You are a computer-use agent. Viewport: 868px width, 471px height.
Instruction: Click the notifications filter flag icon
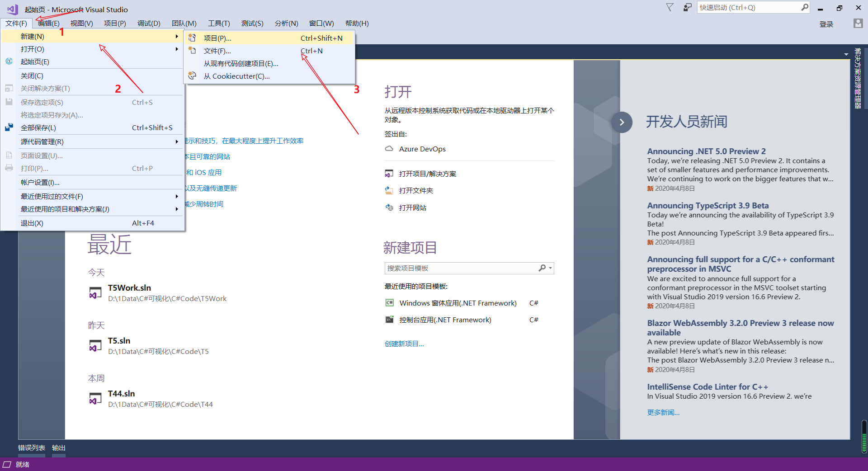[670, 7]
